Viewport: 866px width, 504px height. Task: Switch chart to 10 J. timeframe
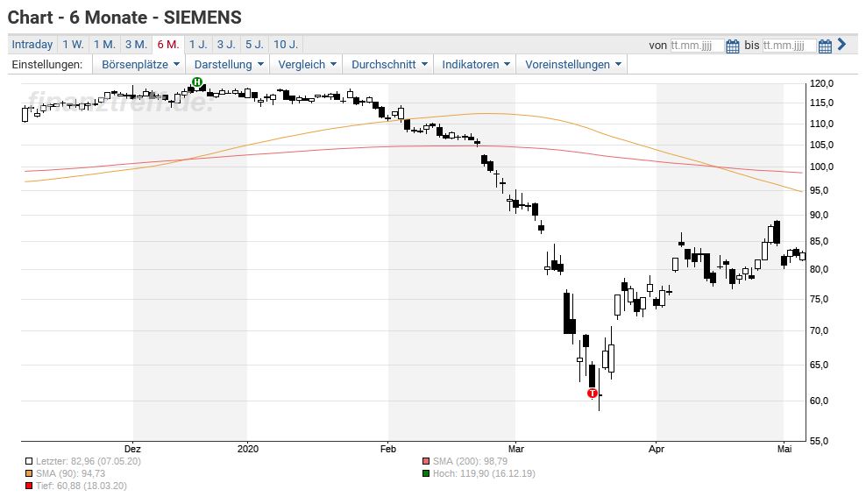(286, 44)
